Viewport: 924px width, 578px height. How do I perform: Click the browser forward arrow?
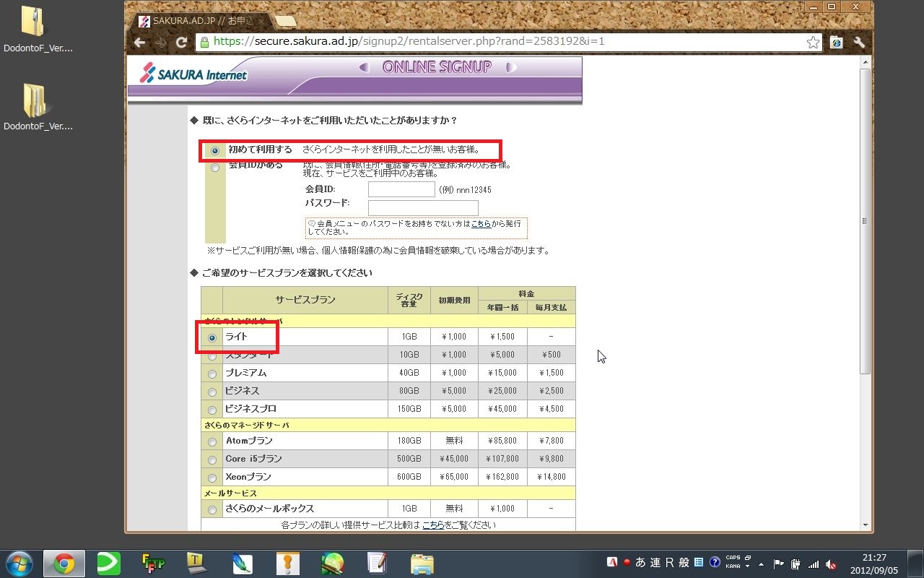point(160,42)
